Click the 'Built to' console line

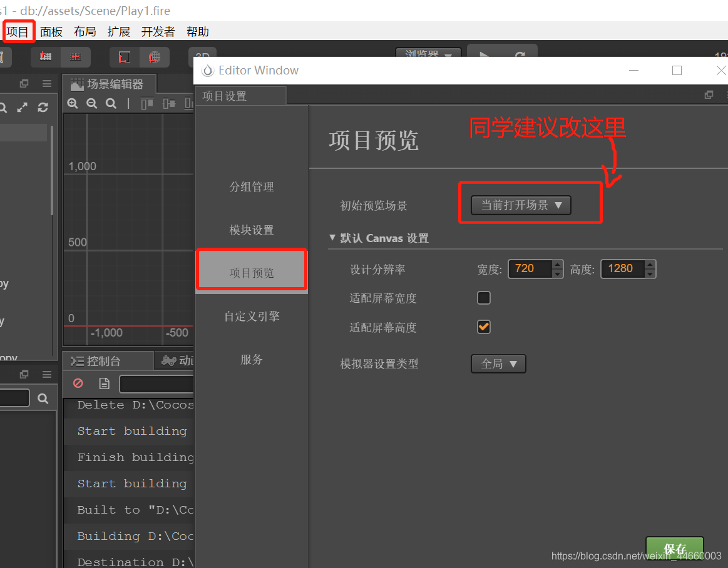coord(128,510)
